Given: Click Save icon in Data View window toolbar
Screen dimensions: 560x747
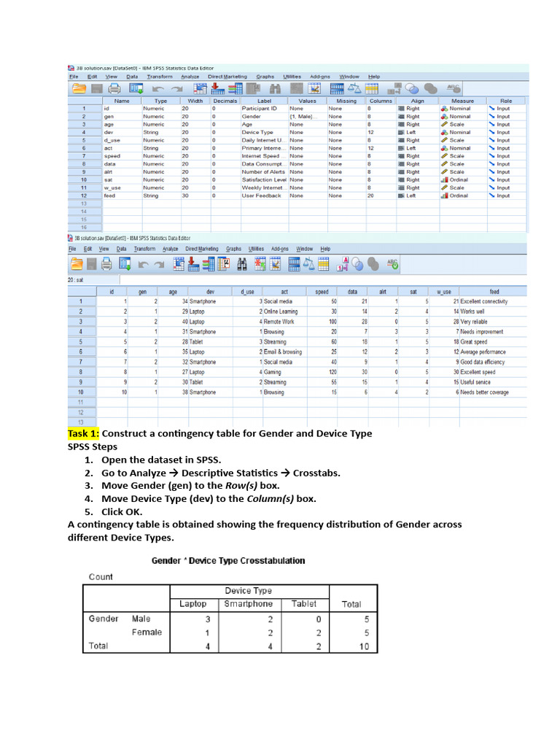Looking at the screenshot, I should tap(92, 264).
